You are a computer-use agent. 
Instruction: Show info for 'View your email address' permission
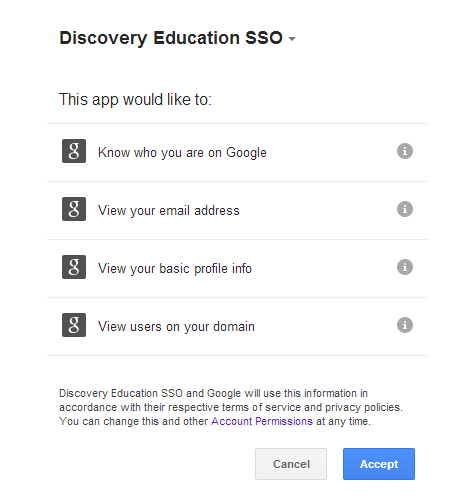405,209
